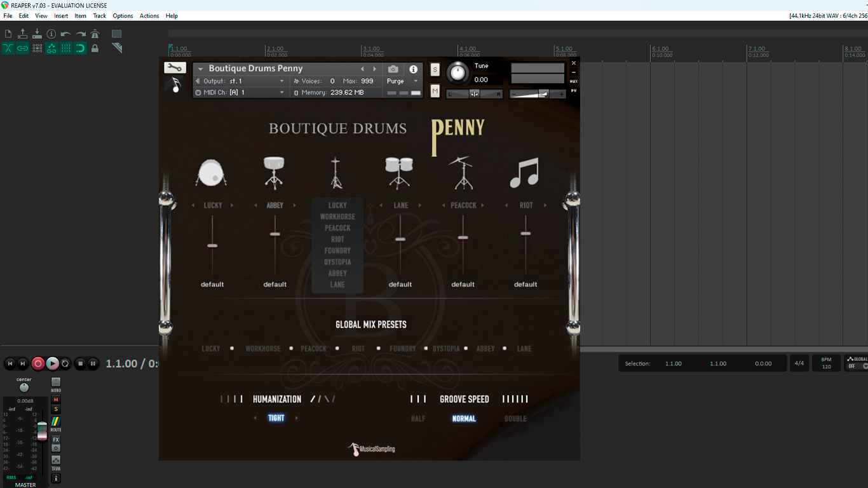Select WORKHORSE in the hi-hat dropdown list

337,217
